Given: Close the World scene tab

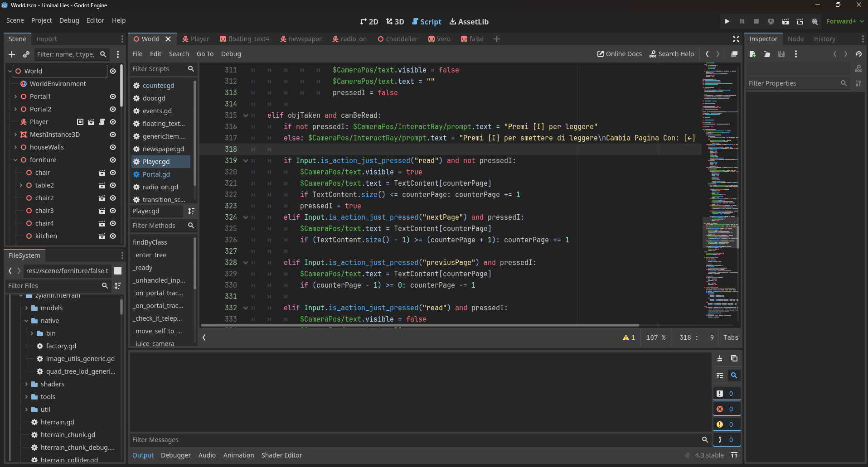Looking at the screenshot, I should [168, 39].
